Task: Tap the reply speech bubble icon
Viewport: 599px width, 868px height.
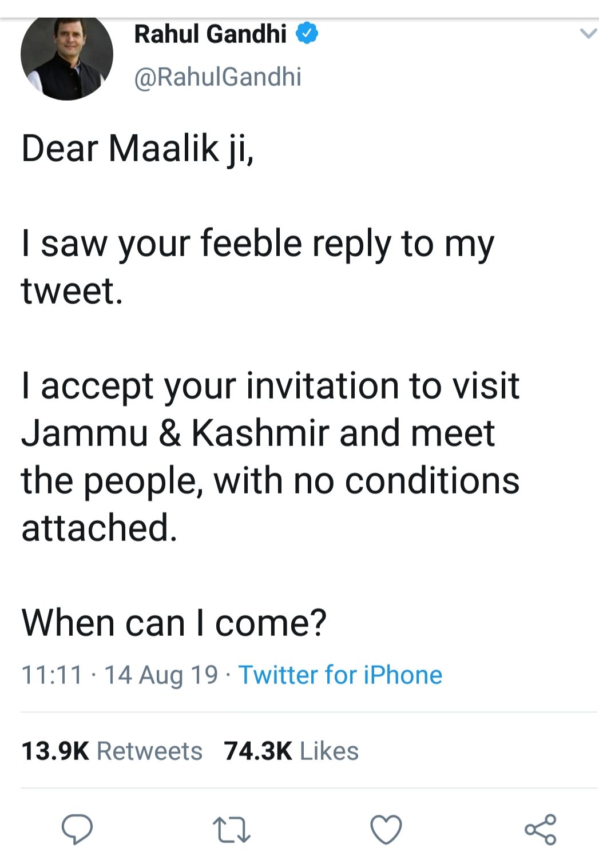Action: coord(77,830)
